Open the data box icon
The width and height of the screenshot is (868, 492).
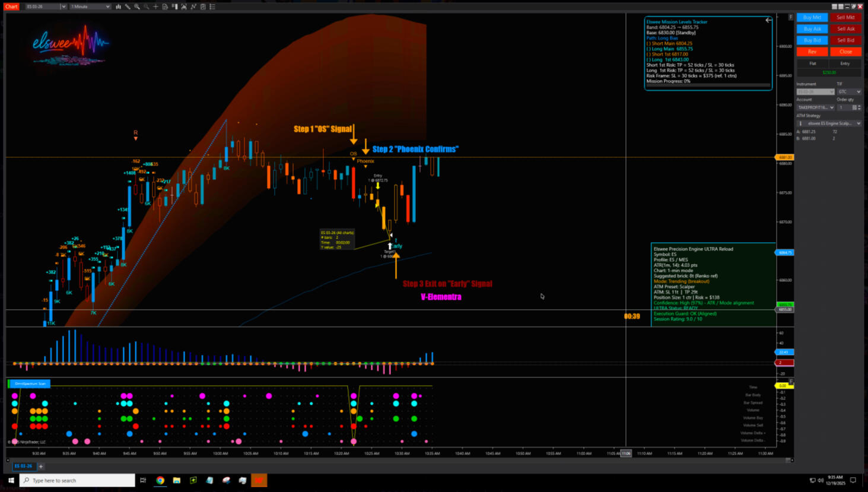point(165,7)
